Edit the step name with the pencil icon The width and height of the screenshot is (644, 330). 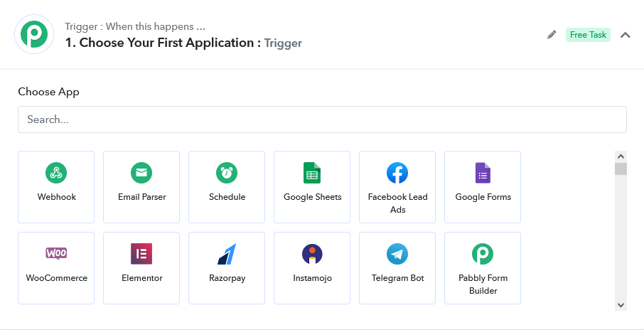point(552,35)
